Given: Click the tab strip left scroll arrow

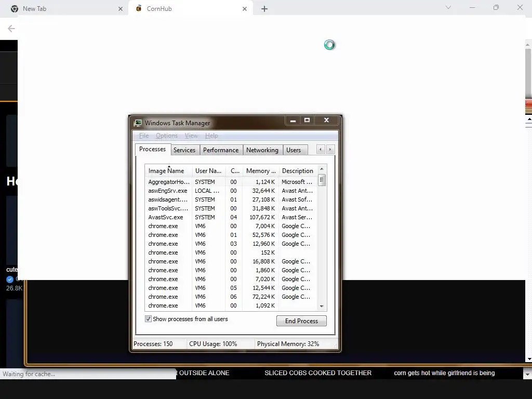Looking at the screenshot, I should coord(321,149).
